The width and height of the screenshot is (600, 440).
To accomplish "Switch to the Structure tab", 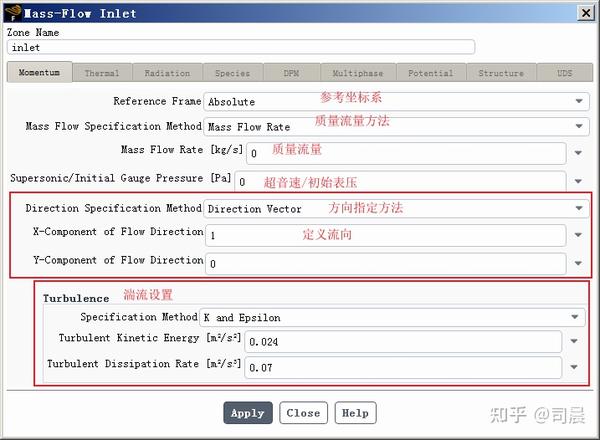I will [501, 73].
